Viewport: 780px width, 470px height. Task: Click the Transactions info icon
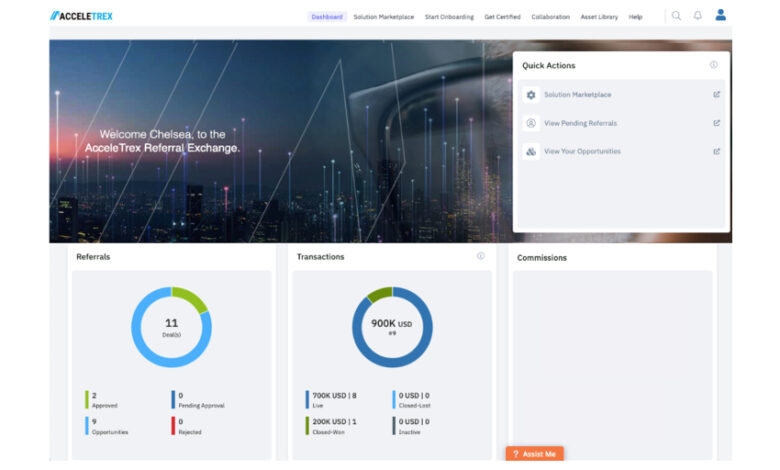click(480, 256)
